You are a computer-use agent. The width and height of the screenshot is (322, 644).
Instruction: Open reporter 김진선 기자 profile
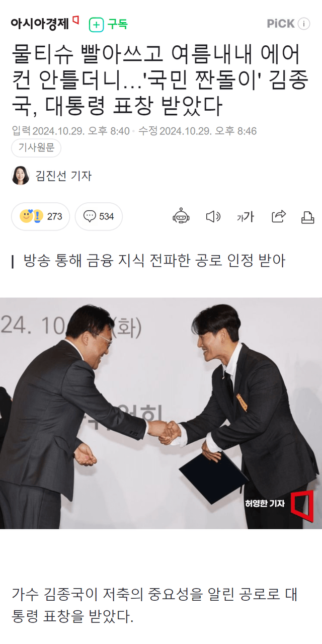point(63,176)
